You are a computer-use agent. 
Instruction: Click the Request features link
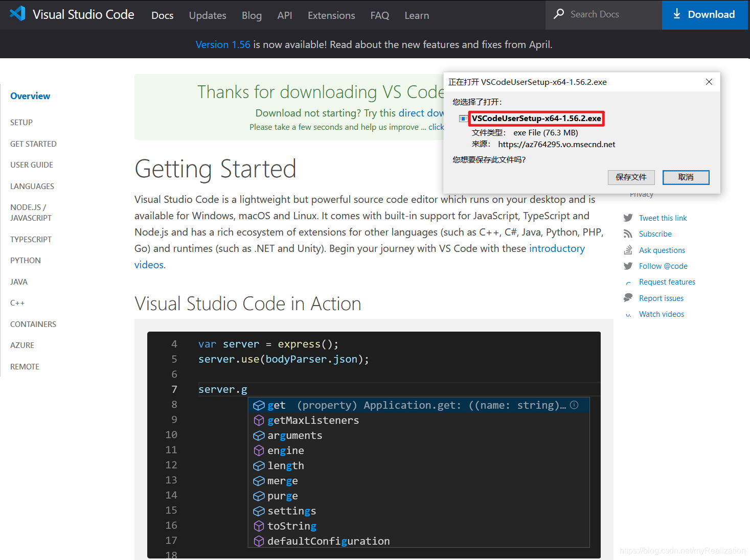click(667, 282)
